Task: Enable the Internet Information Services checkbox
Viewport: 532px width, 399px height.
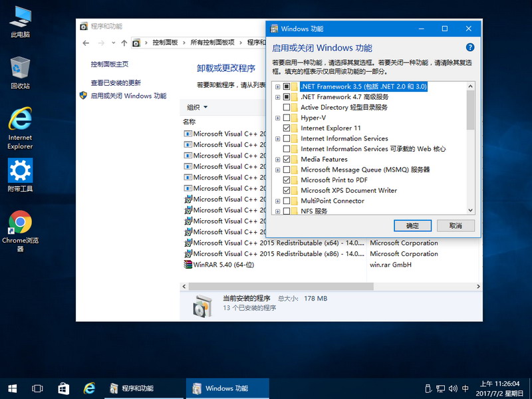Action: 287,138
